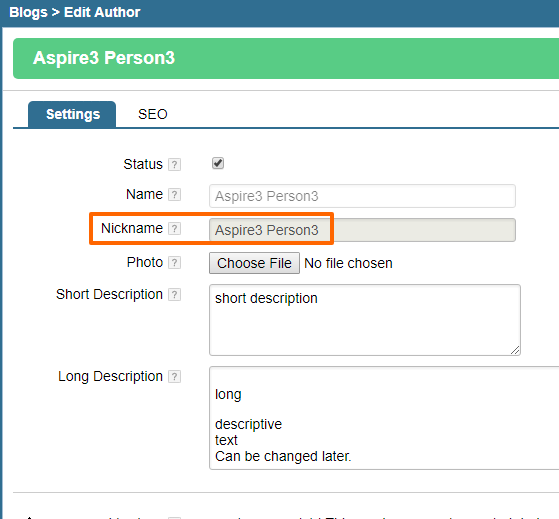Click the Status field label
559x519 pixels.
143,164
